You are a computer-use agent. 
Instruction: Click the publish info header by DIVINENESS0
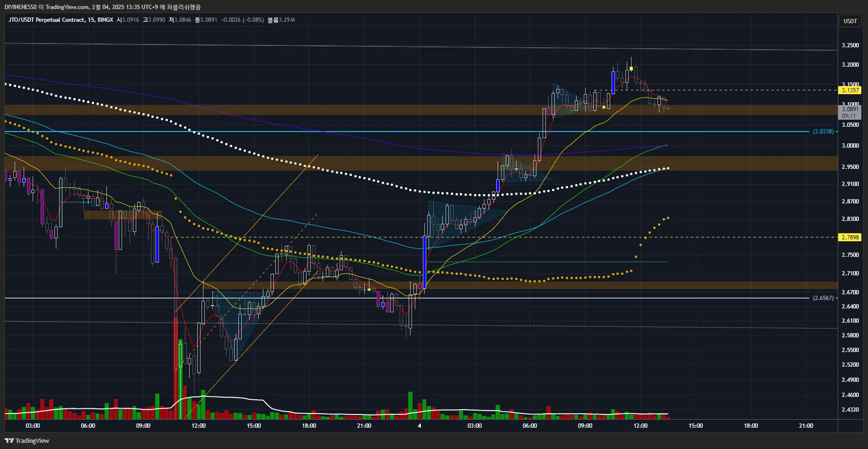point(103,7)
